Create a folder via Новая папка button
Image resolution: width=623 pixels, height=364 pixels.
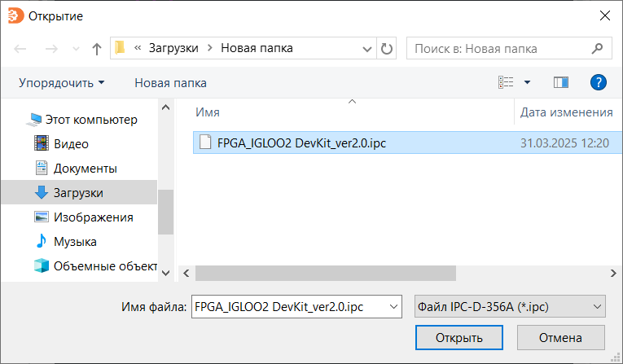[170, 83]
